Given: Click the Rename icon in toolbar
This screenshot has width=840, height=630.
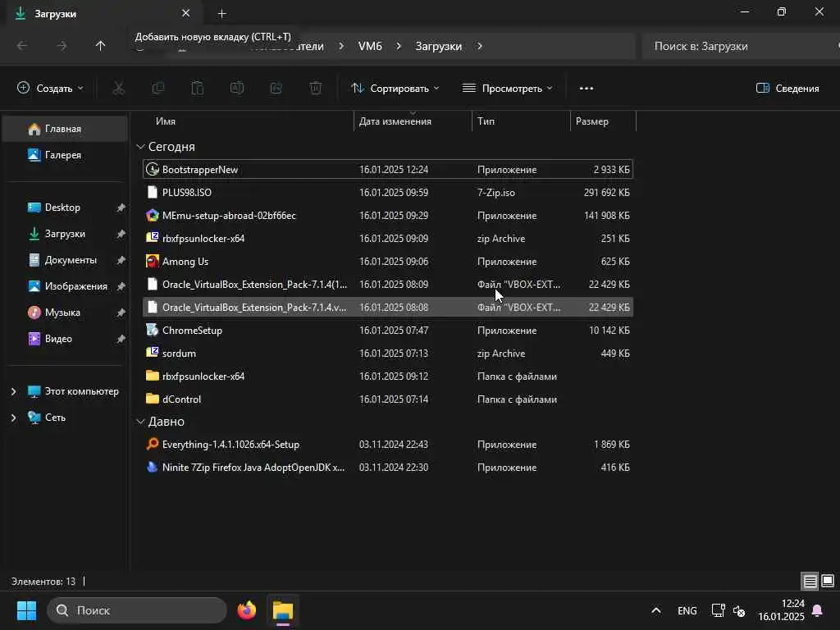Looking at the screenshot, I should (237, 88).
